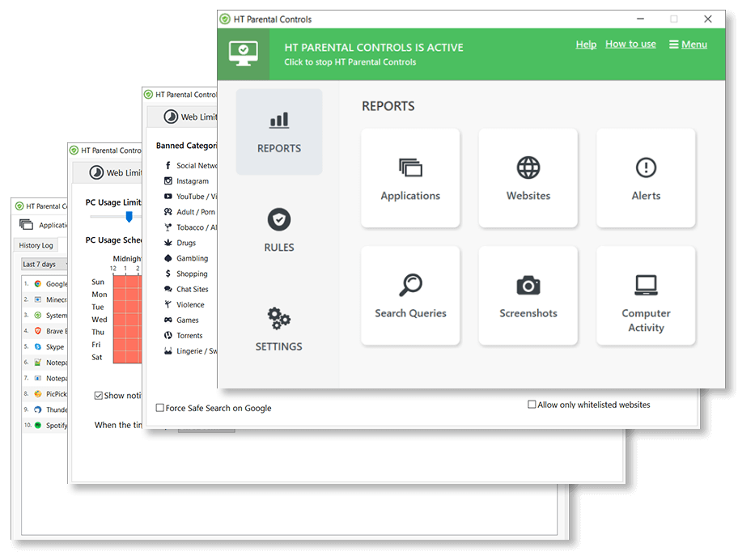Toggle Allow only whitelisted websites checkbox

(532, 405)
